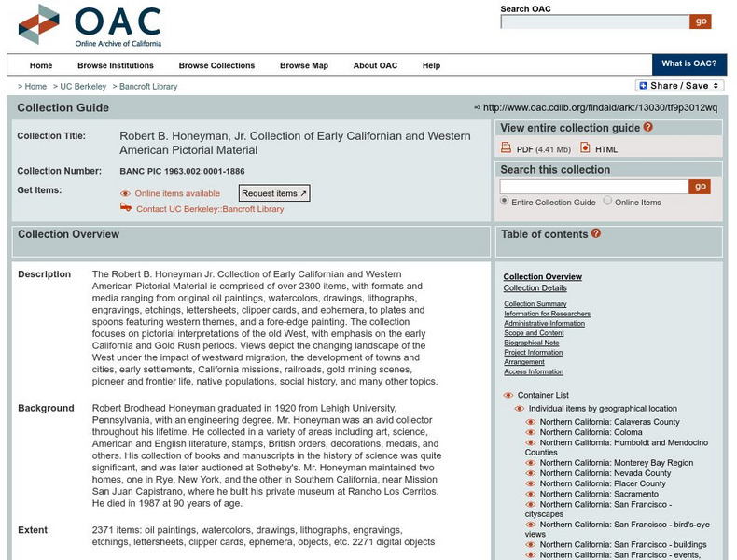Open the PDF (4.41 Mb) link
Viewport: 737px width, 560px height.
coord(543,149)
